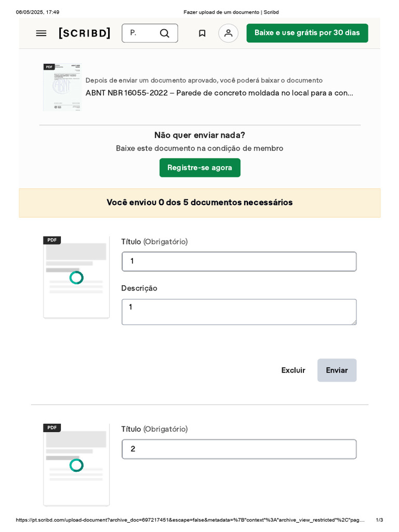
Task: Open the ABNT NBR 16055-2022 thumbnail
Action: 62,87
